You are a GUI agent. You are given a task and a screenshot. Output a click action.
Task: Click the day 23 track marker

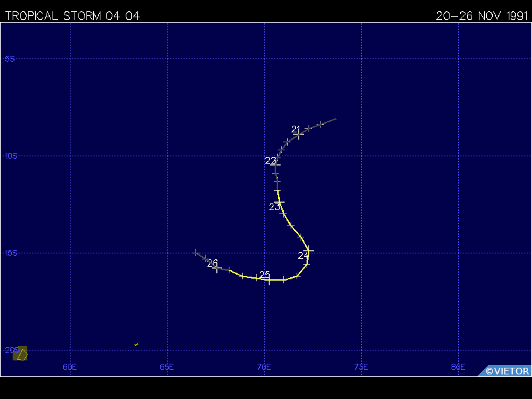(280, 201)
